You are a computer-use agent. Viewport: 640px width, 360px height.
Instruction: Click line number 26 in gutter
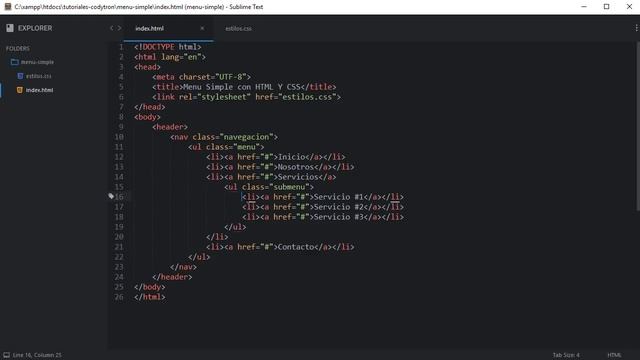(x=119, y=297)
